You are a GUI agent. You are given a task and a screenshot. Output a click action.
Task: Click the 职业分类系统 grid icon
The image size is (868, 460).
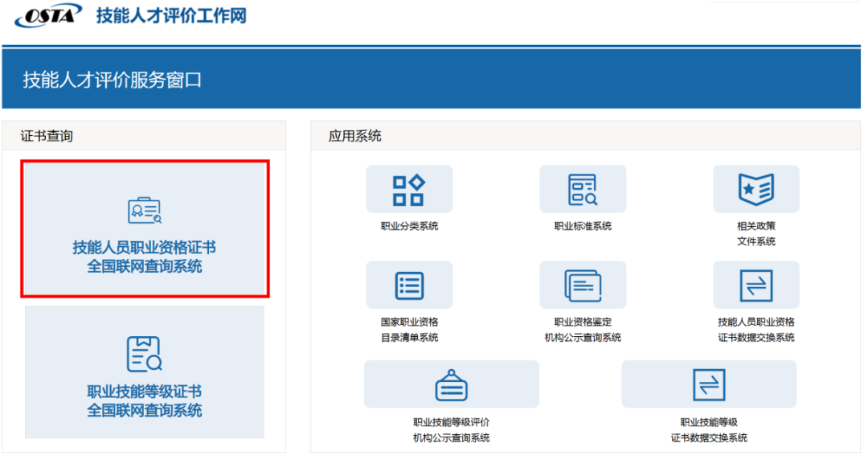click(x=409, y=190)
